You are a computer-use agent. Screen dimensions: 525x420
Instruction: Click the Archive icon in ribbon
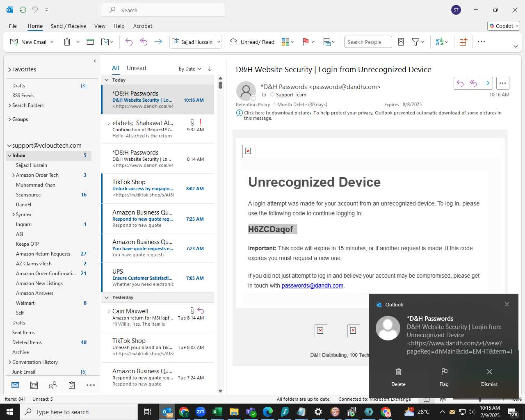pyautogui.click(x=90, y=42)
